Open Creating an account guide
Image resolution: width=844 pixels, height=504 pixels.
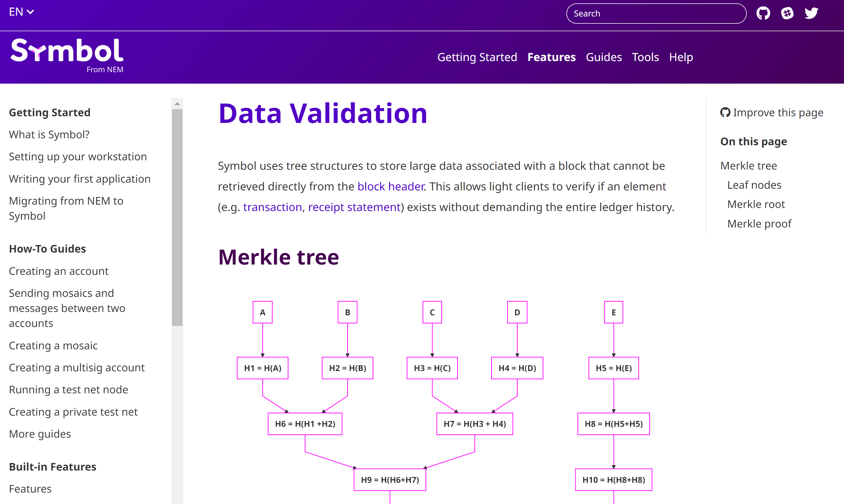[x=58, y=271]
